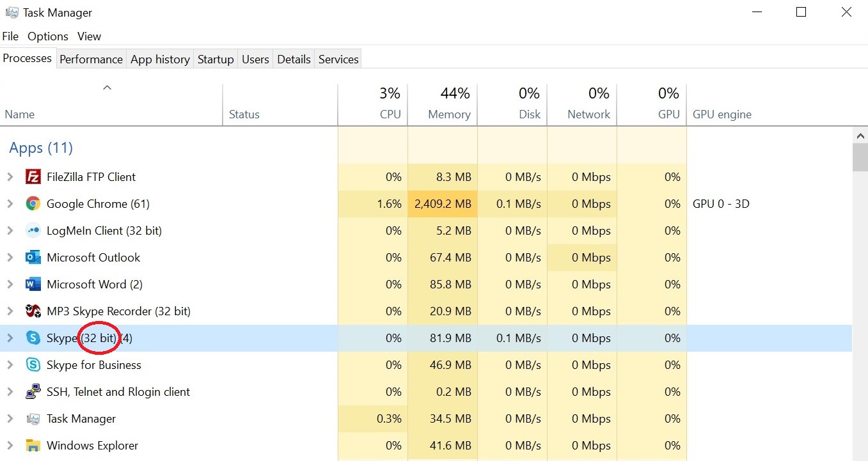Click the Windows Explorer folder icon
This screenshot has height=461, width=868.
click(33, 446)
